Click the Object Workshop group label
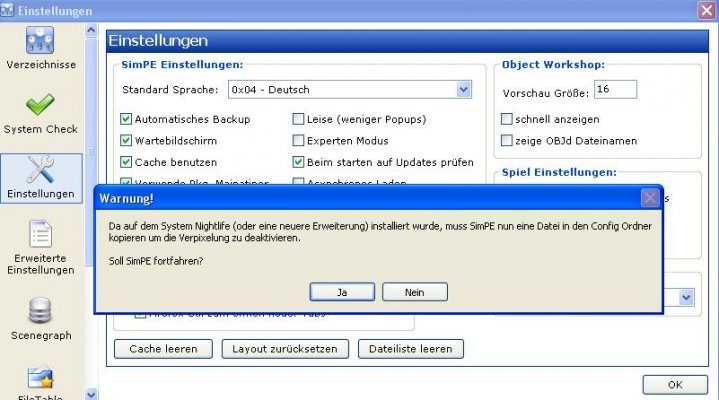Viewport: 719px width, 400px height. (553, 65)
